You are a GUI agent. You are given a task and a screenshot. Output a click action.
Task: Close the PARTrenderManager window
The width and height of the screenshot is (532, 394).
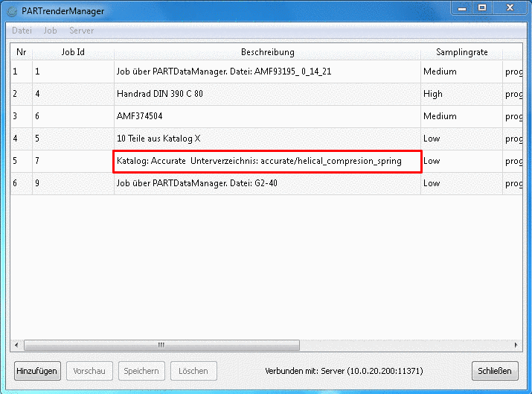[510, 8]
